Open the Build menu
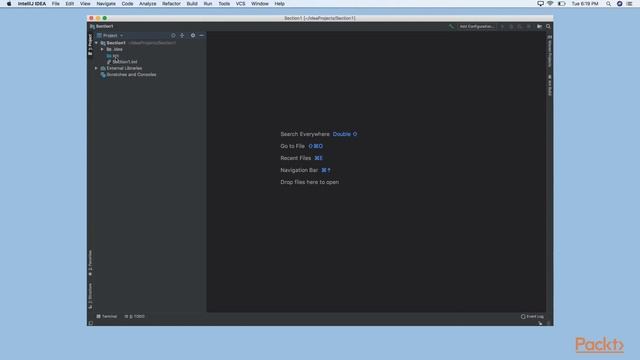The width and height of the screenshot is (640, 360). tap(192, 4)
